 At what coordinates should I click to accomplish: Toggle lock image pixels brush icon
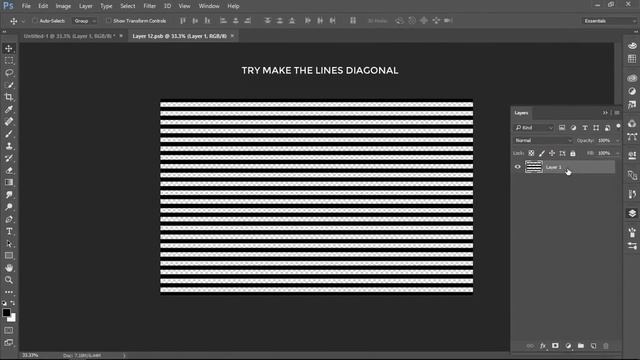tap(542, 153)
